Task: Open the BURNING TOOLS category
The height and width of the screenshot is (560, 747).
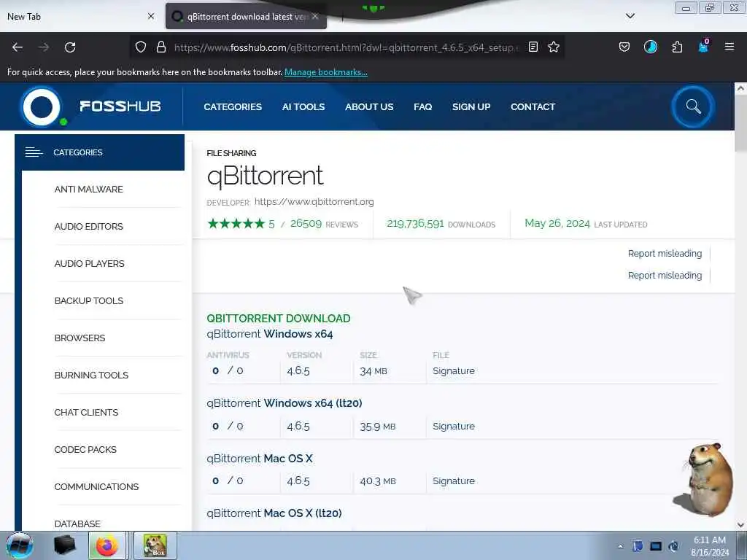Action: click(x=91, y=376)
